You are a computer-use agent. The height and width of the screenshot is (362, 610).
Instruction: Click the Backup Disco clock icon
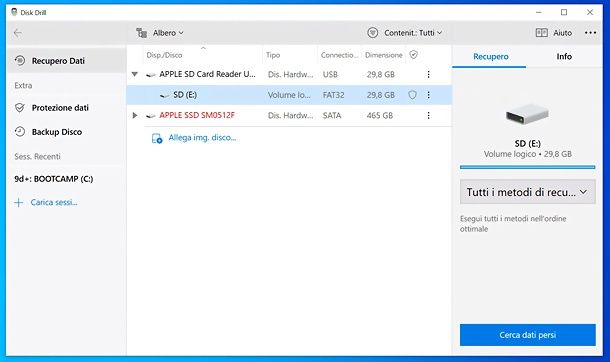20,132
